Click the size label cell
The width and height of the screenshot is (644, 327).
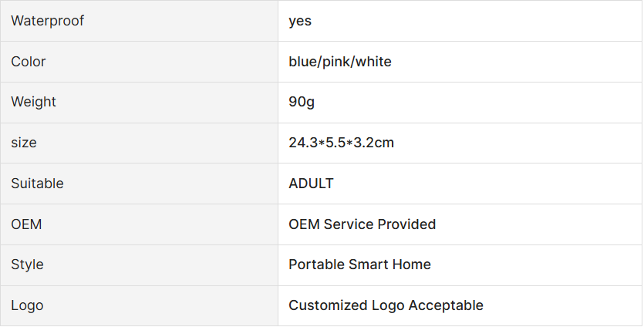tap(140, 143)
